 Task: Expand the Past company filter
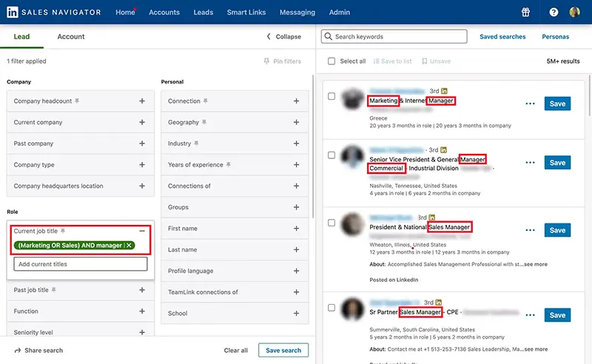142,144
